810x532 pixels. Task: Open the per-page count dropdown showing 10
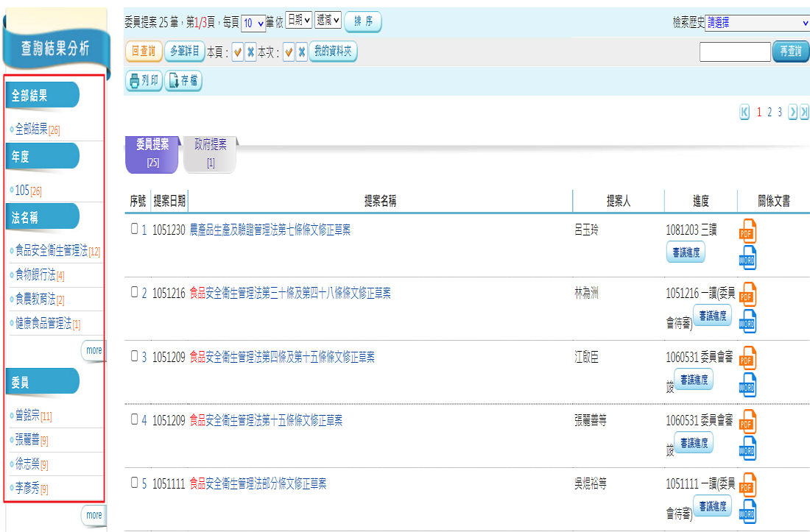[x=253, y=23]
